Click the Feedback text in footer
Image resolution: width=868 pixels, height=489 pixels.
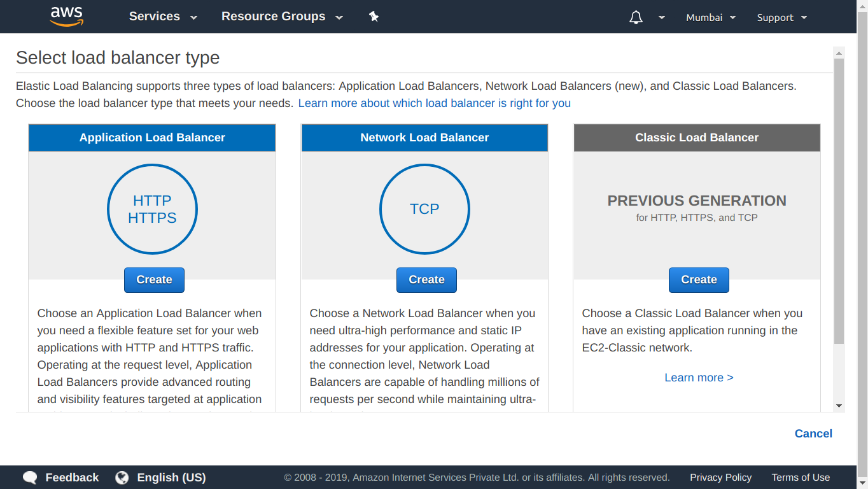[72, 478]
